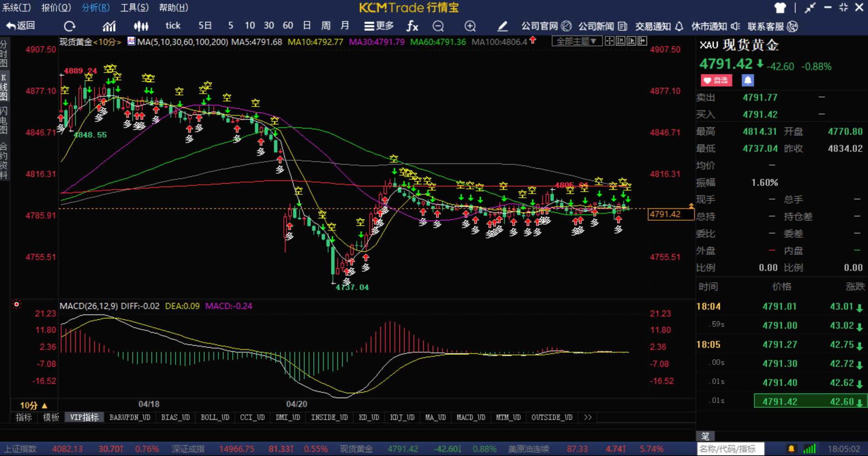The image size is (868, 456).
Task: Open MACD indicator settings gear icon
Action: pyautogui.click(x=17, y=304)
